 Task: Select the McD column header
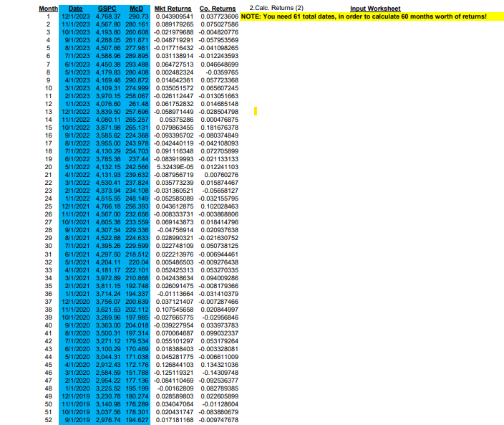pos(136,9)
